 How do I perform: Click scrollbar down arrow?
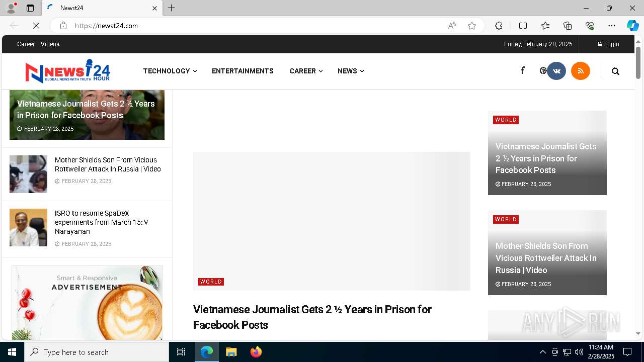click(x=638, y=333)
